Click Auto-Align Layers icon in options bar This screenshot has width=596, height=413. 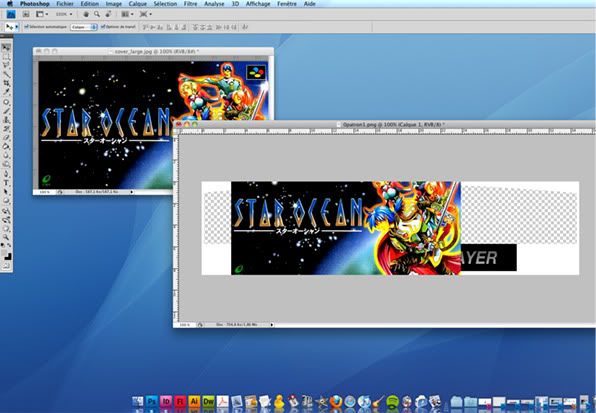click(x=245, y=27)
